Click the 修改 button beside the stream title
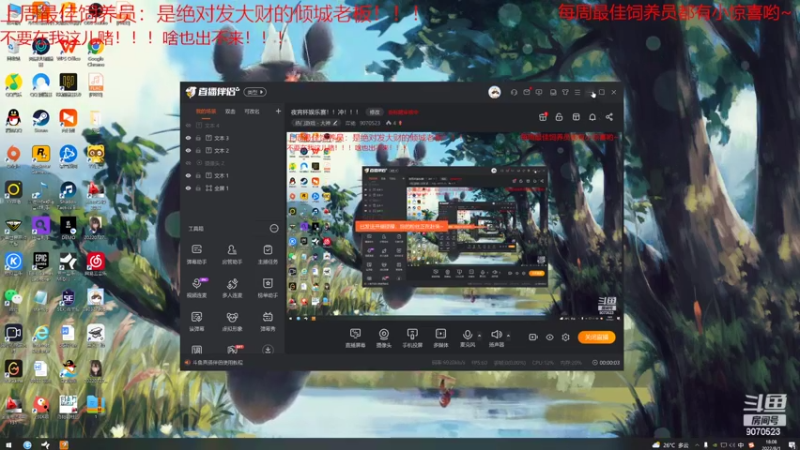The image size is (800, 450). click(375, 112)
